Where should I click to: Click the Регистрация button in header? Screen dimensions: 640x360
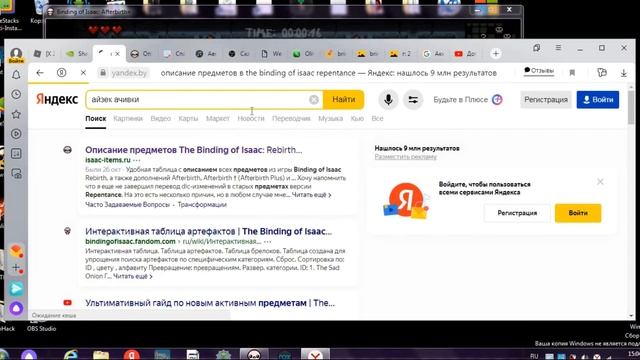pos(546,100)
